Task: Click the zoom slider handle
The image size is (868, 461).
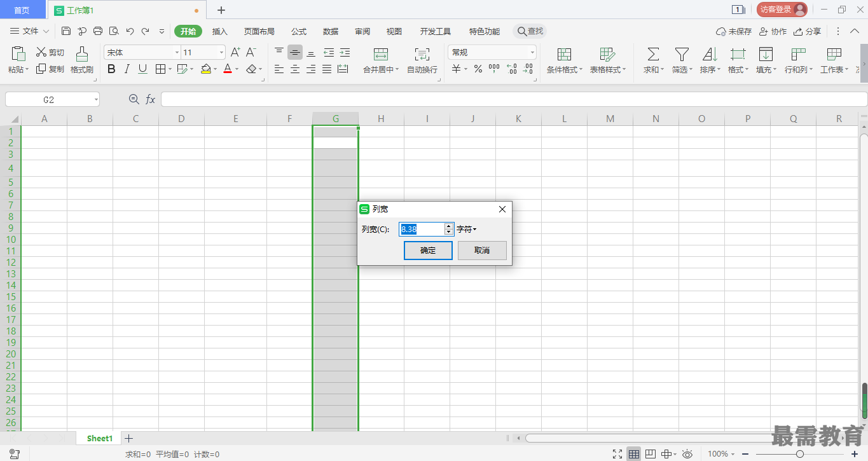Action: pyautogui.click(x=800, y=454)
